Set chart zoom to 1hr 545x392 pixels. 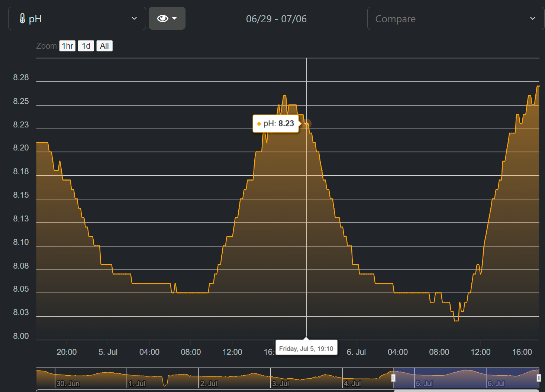pyautogui.click(x=67, y=46)
